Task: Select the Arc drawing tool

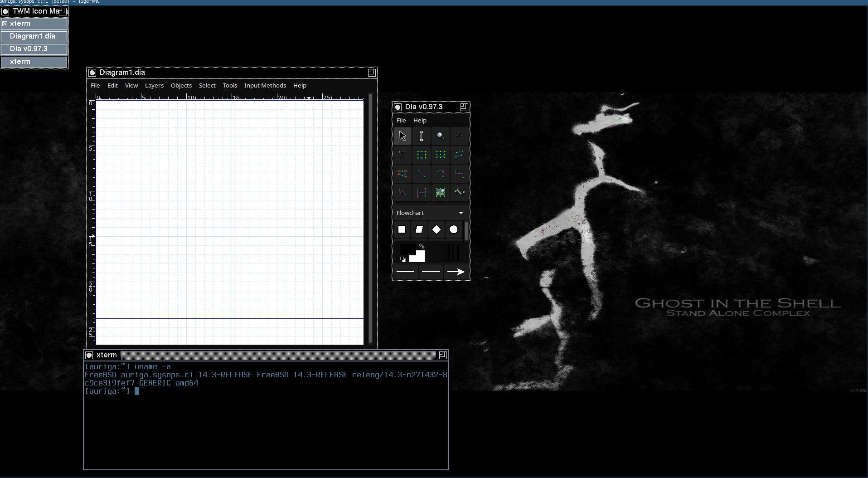Action: [440, 174]
